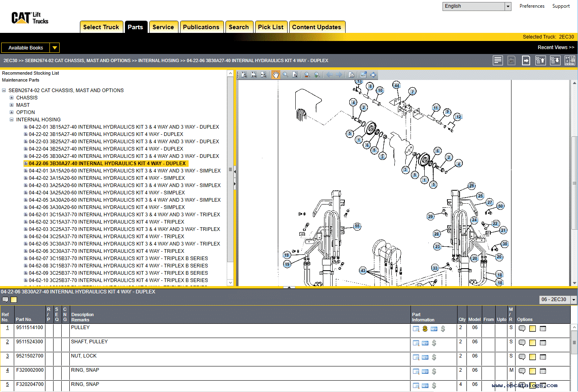Click table list icon in SHAFT, PULLEY options

(543, 342)
